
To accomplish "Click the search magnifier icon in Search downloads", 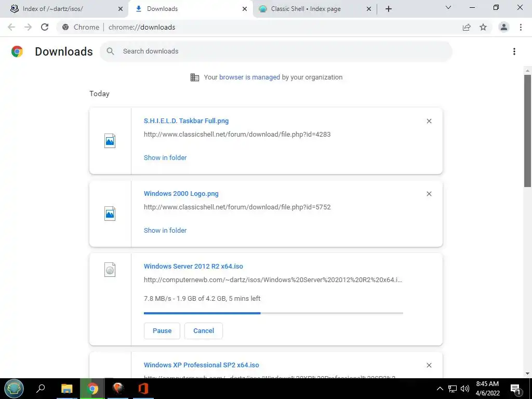I will click(110, 51).
